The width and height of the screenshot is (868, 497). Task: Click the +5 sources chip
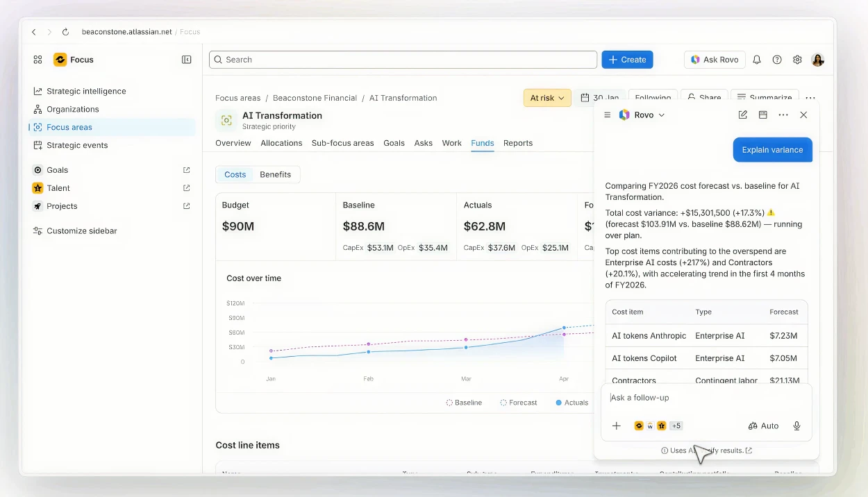[x=676, y=426]
